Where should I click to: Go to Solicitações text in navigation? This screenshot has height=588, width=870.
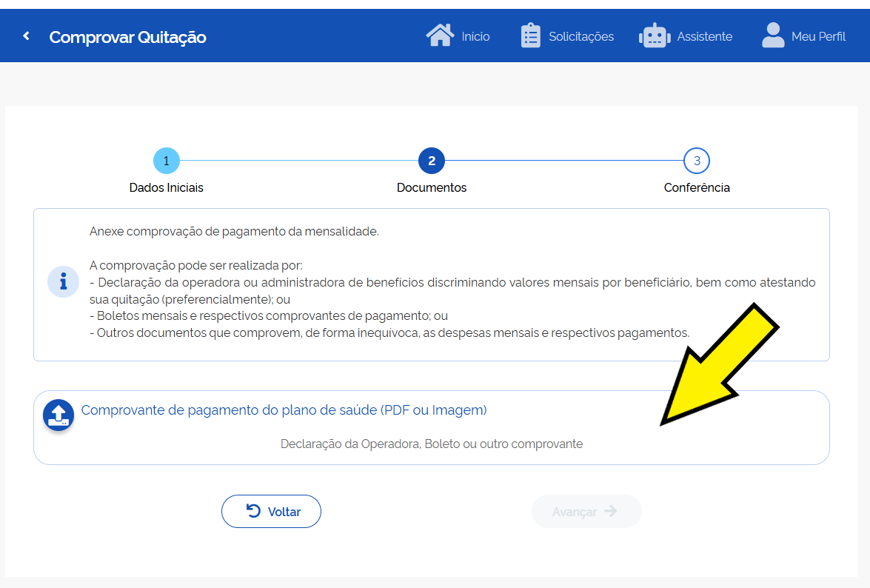pyautogui.click(x=580, y=36)
